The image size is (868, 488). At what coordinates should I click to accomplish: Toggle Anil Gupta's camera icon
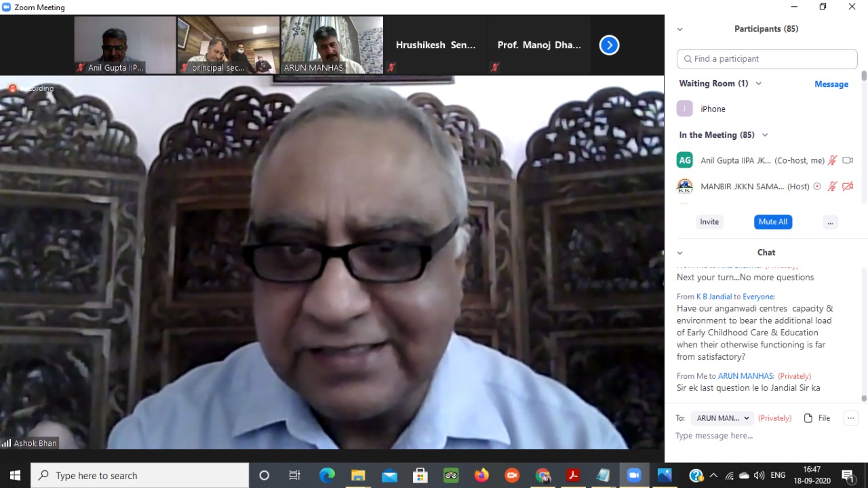(848, 160)
